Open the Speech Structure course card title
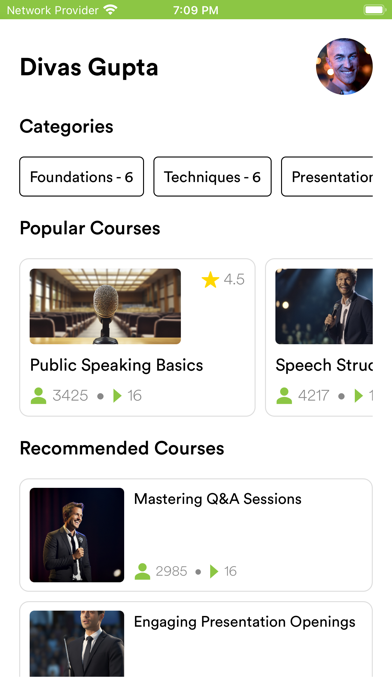Image resolution: width=392 pixels, height=696 pixels. [324, 365]
